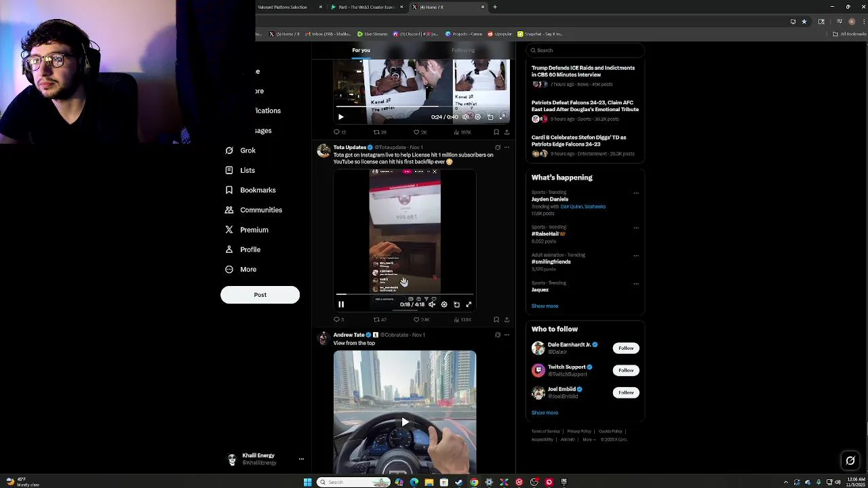Seek on the top 0:40 video progress bar

point(421,107)
